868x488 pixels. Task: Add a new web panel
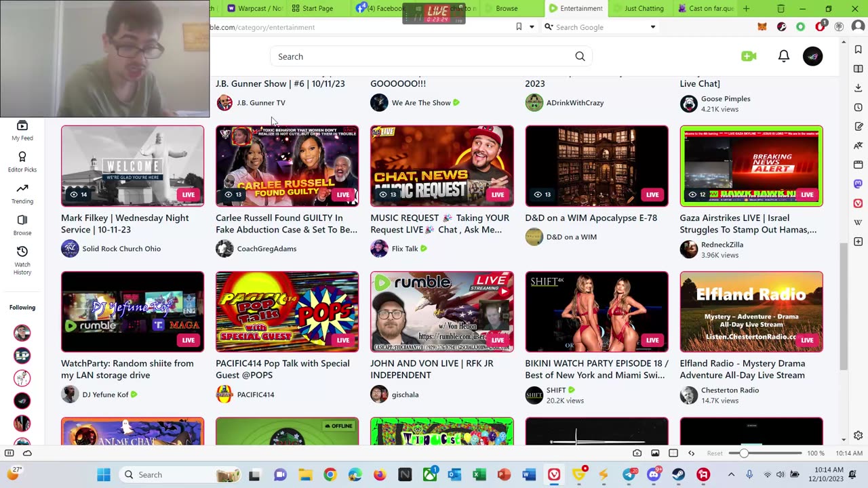[859, 241]
